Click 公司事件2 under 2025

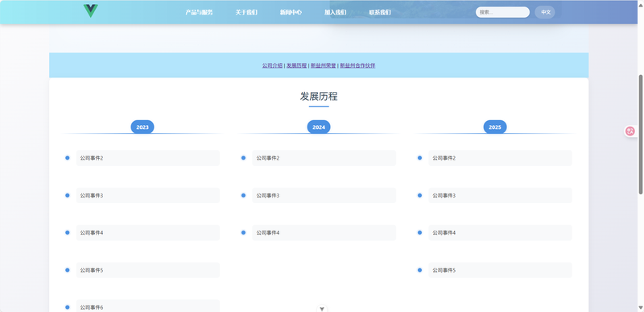point(500,158)
